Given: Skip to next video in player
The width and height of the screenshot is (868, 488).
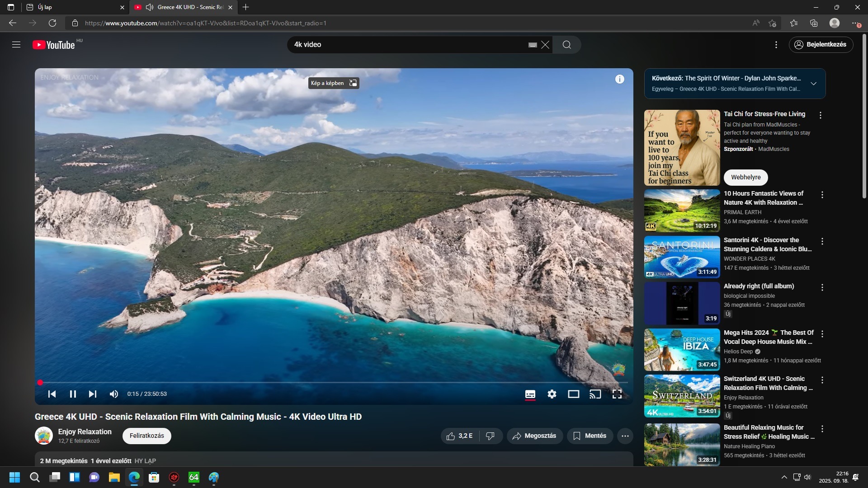Looking at the screenshot, I should (x=92, y=394).
